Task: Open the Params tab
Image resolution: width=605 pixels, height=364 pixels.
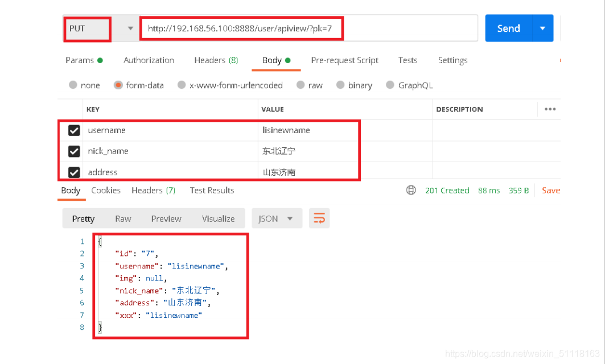Action: click(84, 60)
